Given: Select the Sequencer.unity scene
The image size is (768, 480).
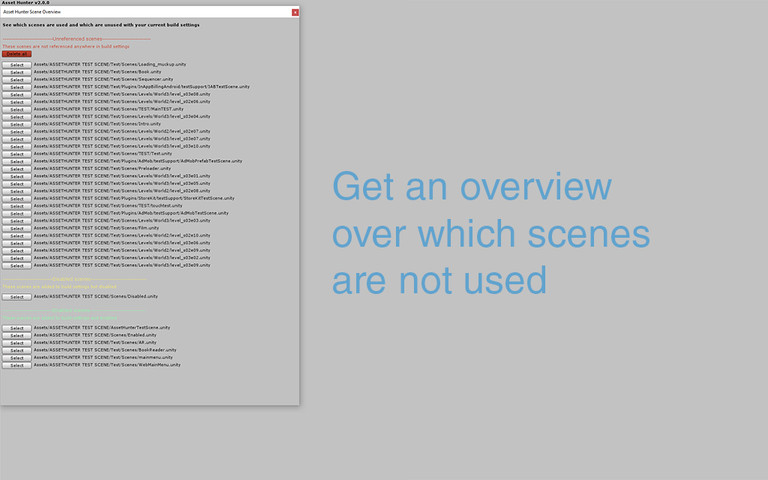Looking at the screenshot, I should click(17, 79).
